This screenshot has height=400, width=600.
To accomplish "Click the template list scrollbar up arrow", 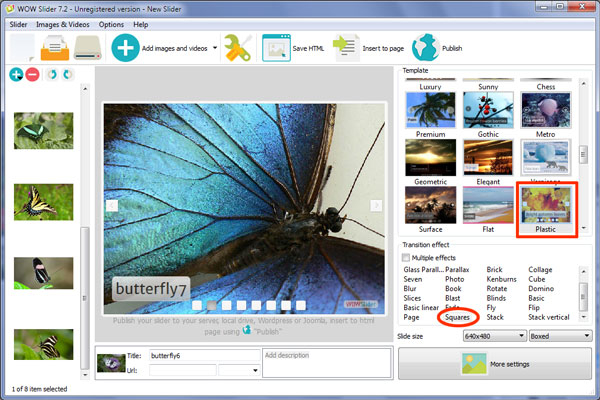I will [x=583, y=83].
